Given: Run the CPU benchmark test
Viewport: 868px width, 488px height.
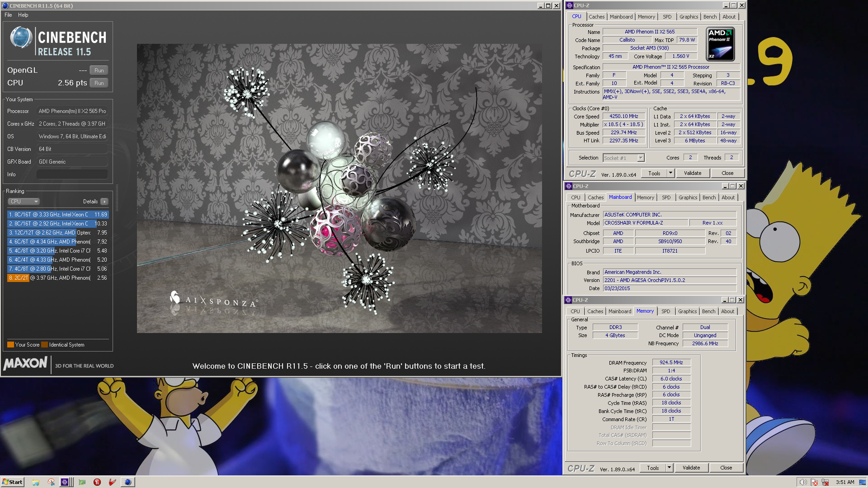Looking at the screenshot, I should (99, 83).
